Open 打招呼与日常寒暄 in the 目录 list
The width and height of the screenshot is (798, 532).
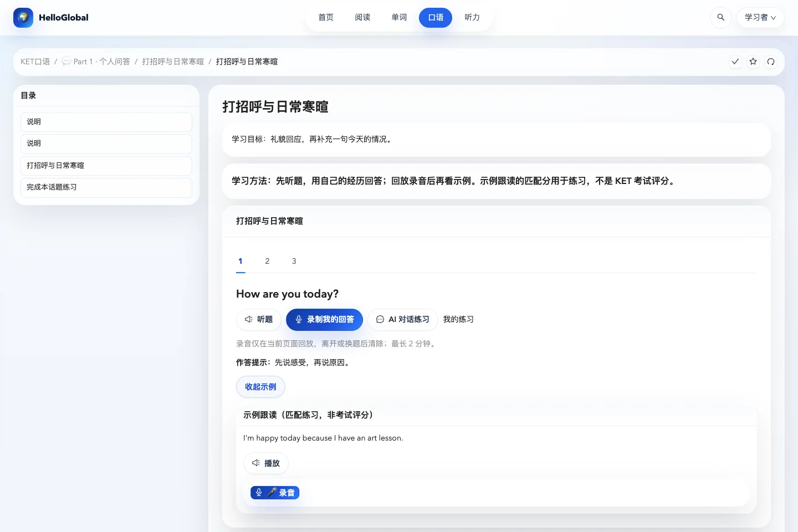pyautogui.click(x=106, y=166)
